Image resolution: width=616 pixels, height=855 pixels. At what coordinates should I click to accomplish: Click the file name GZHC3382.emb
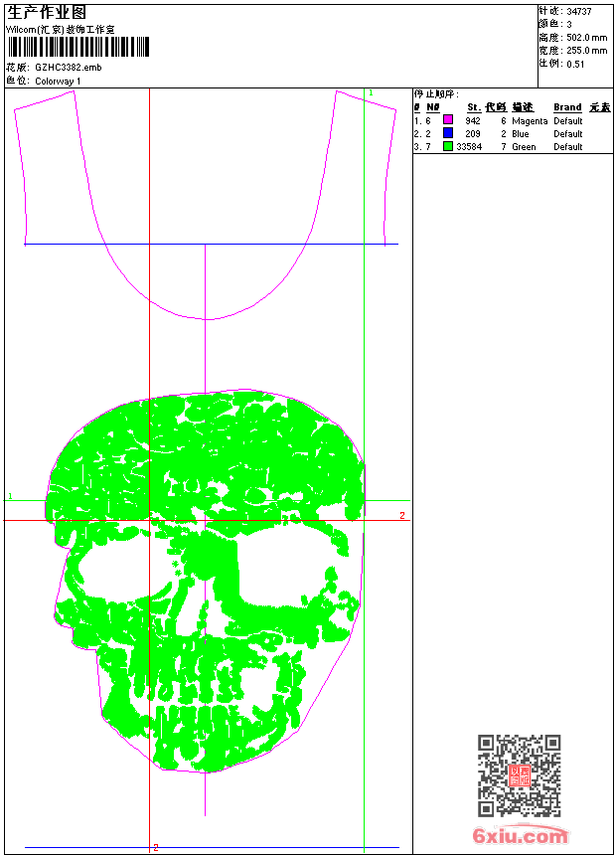coord(68,68)
